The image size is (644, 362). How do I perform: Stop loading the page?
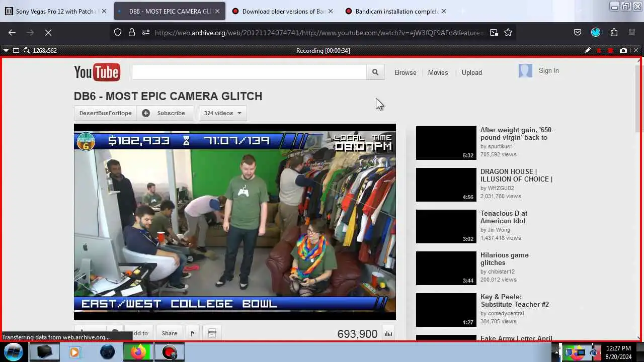point(48,32)
